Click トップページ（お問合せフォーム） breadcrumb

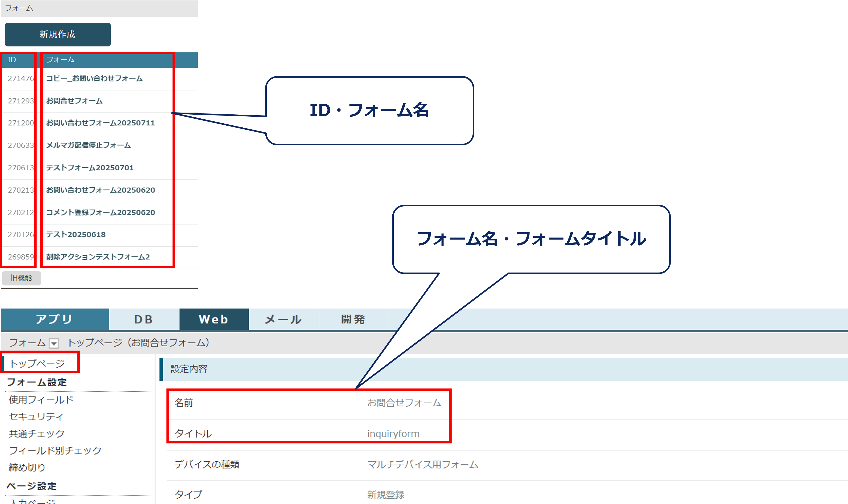click(x=139, y=343)
